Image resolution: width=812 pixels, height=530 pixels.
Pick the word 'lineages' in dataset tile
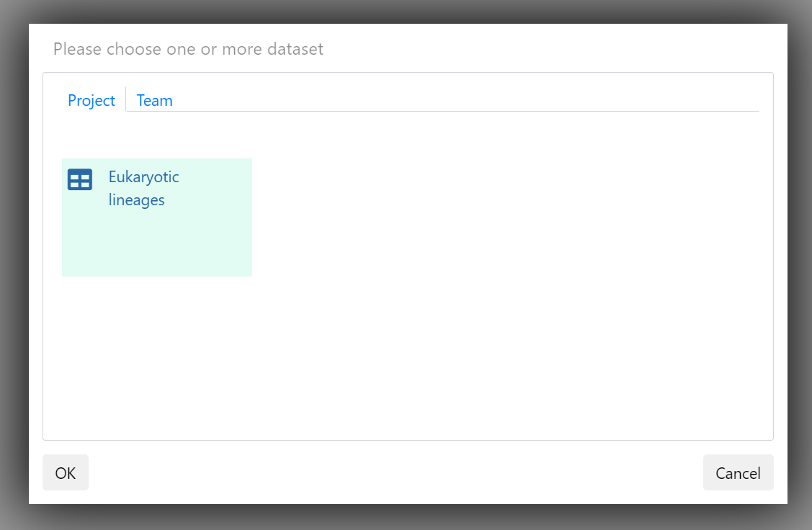(136, 200)
